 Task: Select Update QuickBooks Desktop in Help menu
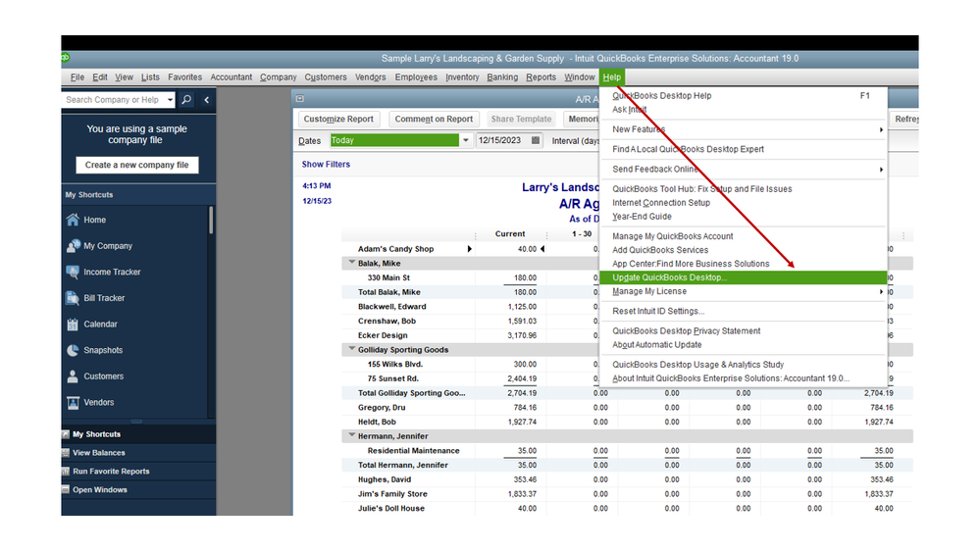click(670, 277)
